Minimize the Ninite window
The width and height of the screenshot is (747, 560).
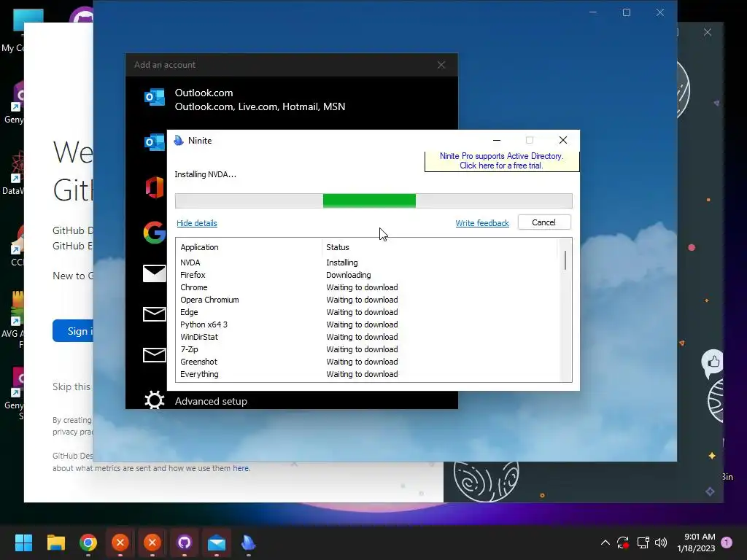point(497,140)
